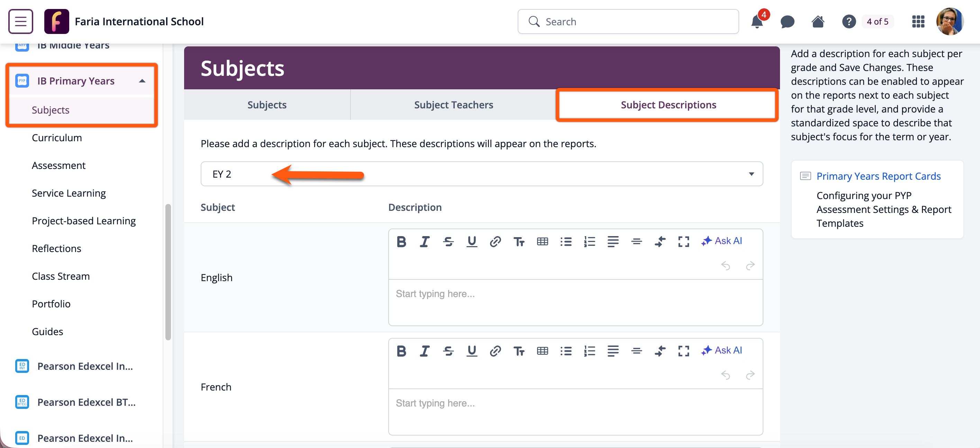The width and height of the screenshot is (980, 448).
Task: Collapse the IB Primary Years section
Action: tap(142, 81)
